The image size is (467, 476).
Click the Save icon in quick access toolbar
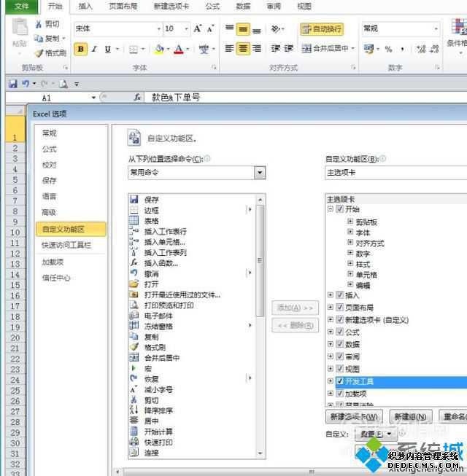(12, 84)
